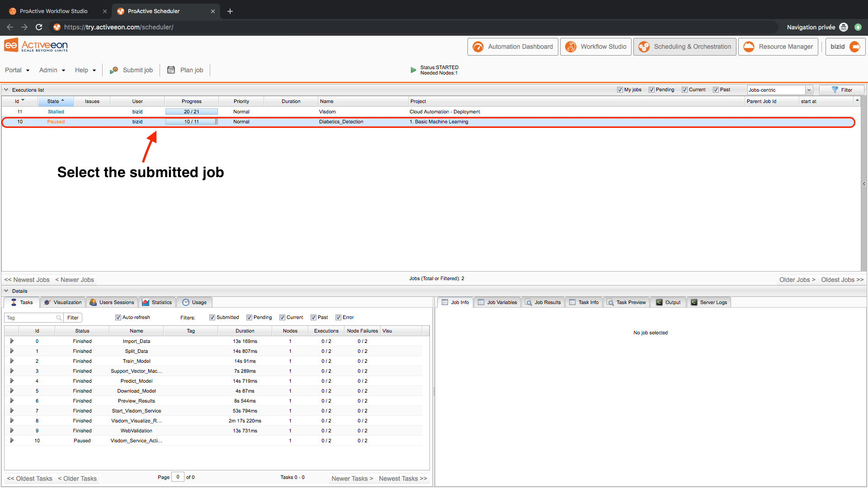This screenshot has width=868, height=488.
Task: Toggle the Past checkbox in Executions list
Action: 716,89
